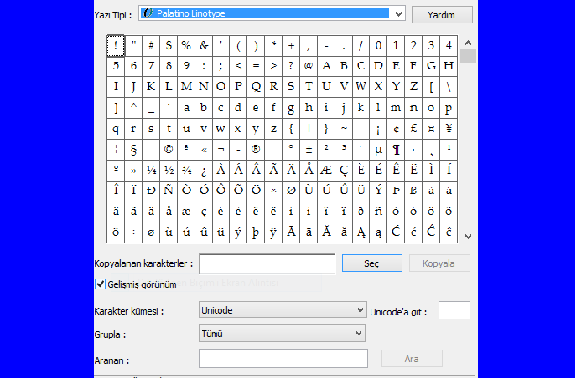This screenshot has width=575, height=378.
Task: Select the copyright © symbol cell
Action: [x=168, y=150]
